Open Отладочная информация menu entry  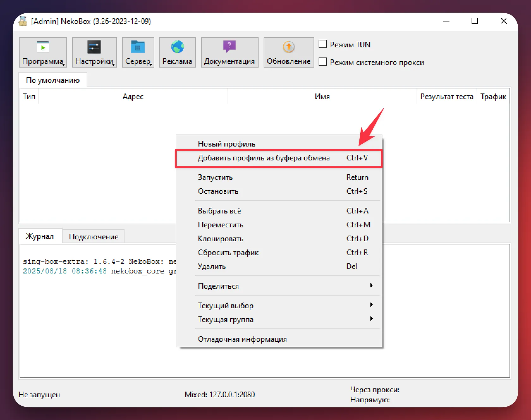(279, 339)
